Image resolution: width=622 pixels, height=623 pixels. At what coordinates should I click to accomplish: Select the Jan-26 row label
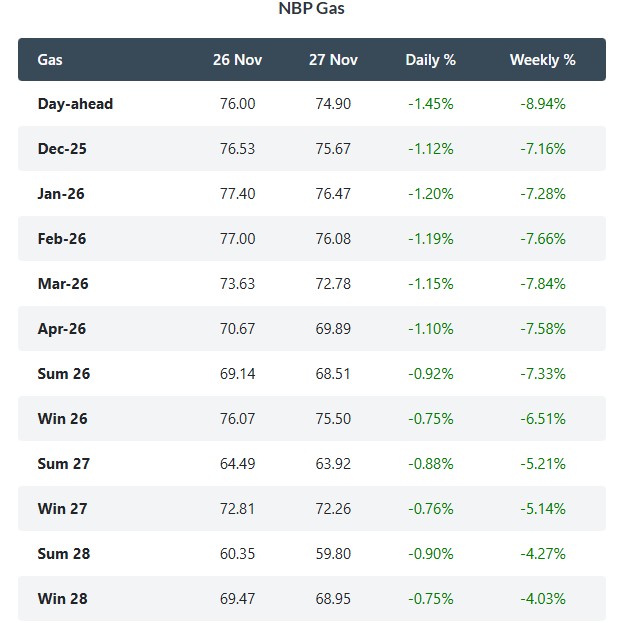coord(61,194)
